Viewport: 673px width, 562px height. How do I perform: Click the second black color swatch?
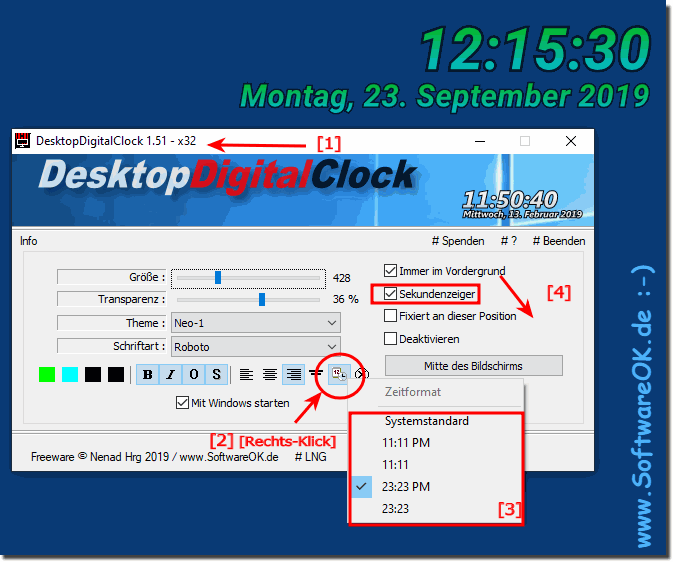116,374
